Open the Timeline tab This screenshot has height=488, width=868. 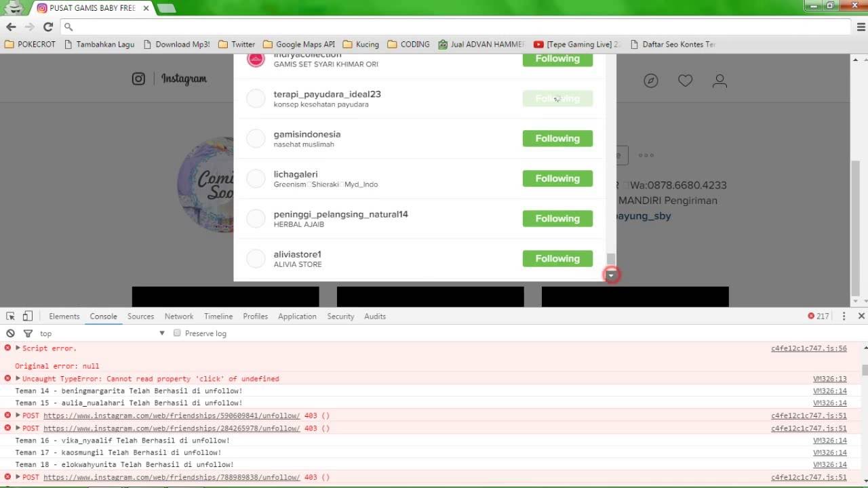pos(218,316)
